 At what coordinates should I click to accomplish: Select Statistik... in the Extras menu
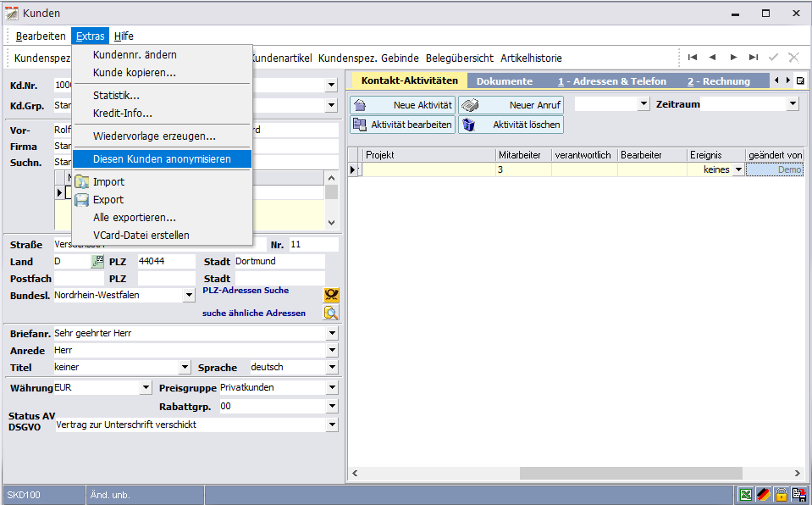162,96
